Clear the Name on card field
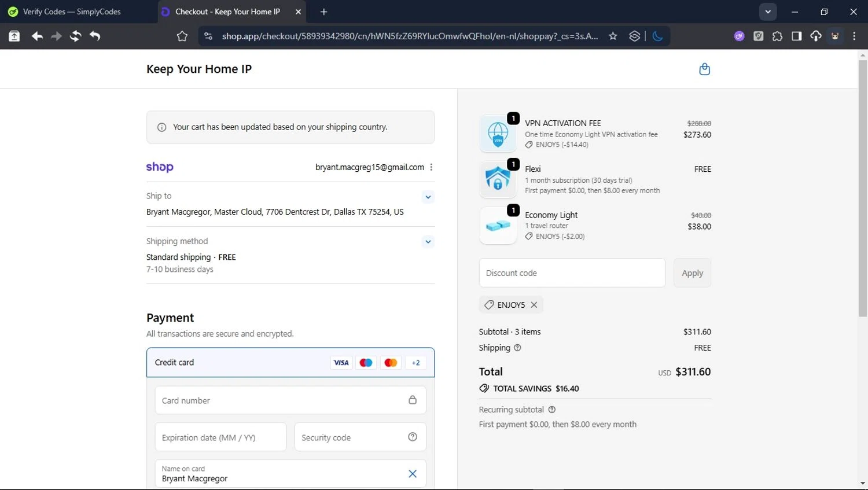Screen dimensions: 868x490 [x=413, y=474]
